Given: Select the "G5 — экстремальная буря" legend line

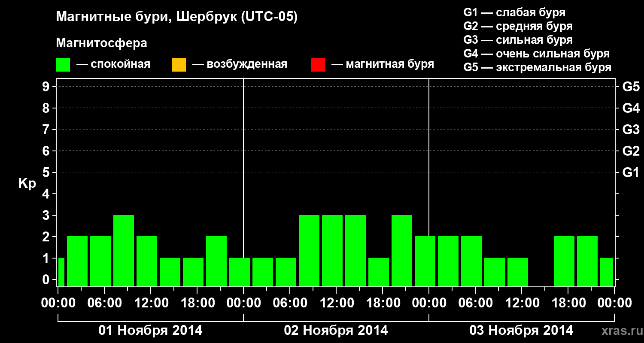Looking at the screenshot, I should 538,67.
